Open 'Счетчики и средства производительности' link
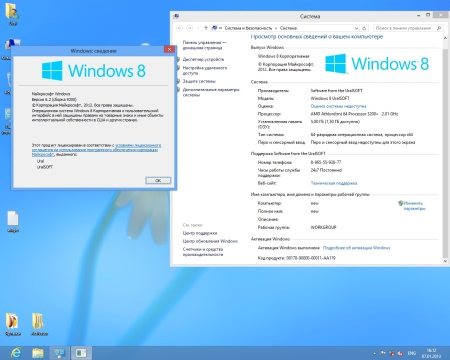 (x=203, y=252)
